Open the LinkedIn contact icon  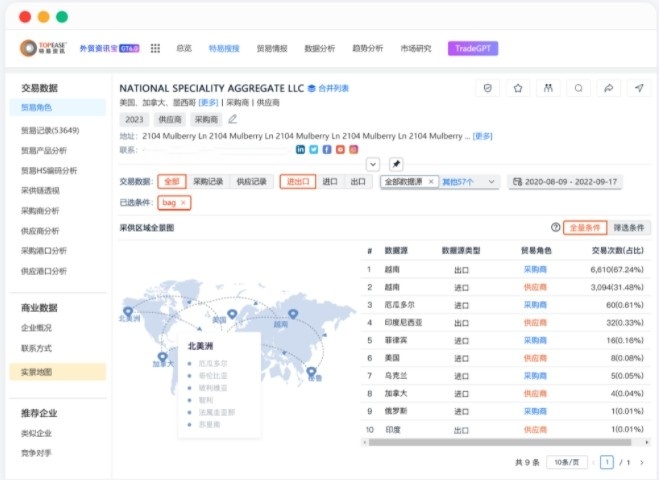[300, 149]
